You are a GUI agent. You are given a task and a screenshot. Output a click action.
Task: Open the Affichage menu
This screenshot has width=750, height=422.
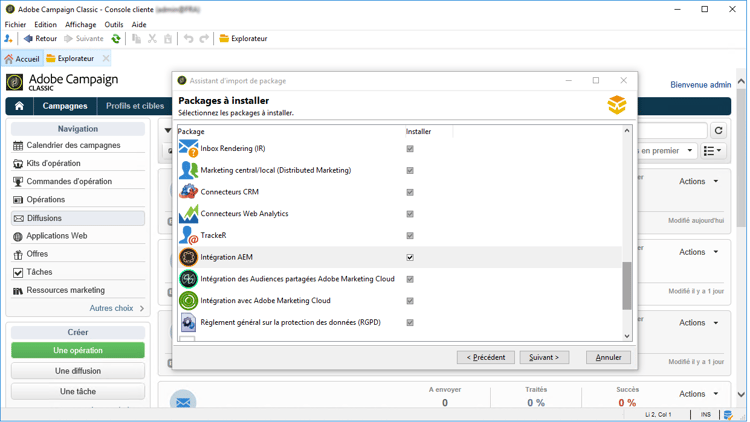(80, 24)
